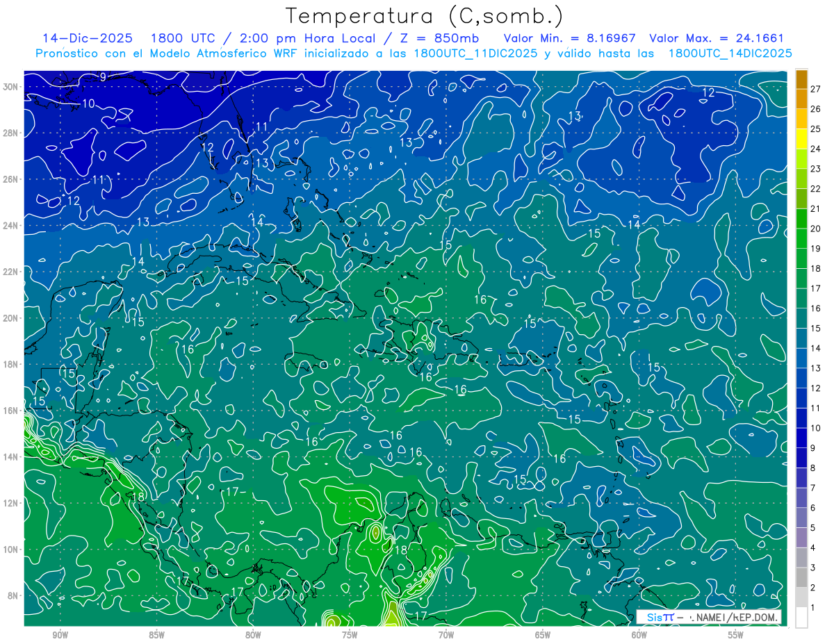
Task: Click the 65W longitude axis label
Action: click(543, 635)
